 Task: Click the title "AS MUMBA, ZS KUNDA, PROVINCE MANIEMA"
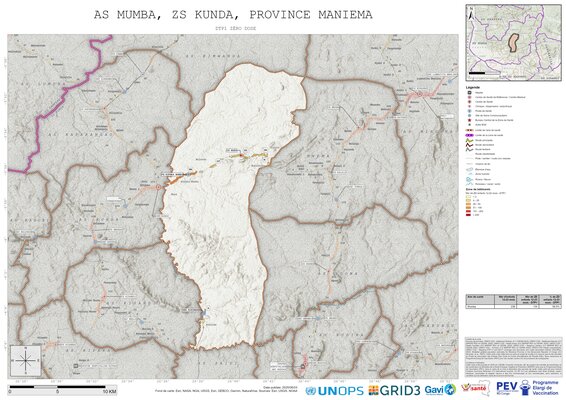pos(233,15)
